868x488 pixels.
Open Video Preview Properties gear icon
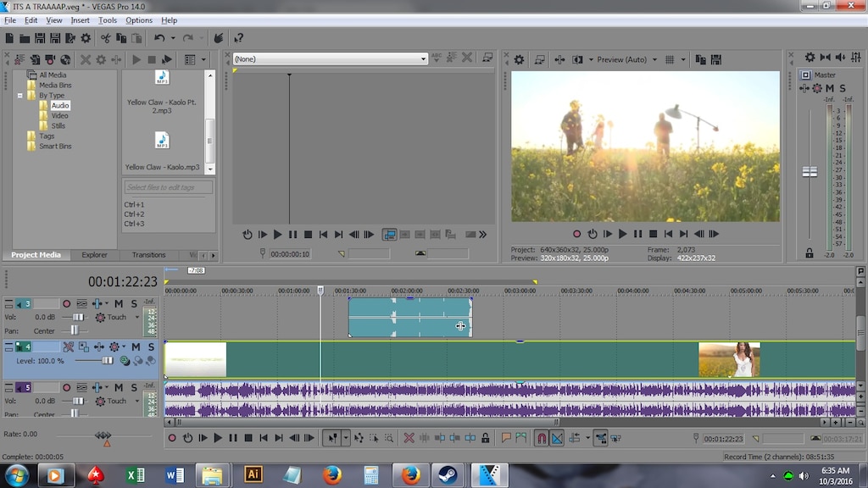(x=519, y=59)
